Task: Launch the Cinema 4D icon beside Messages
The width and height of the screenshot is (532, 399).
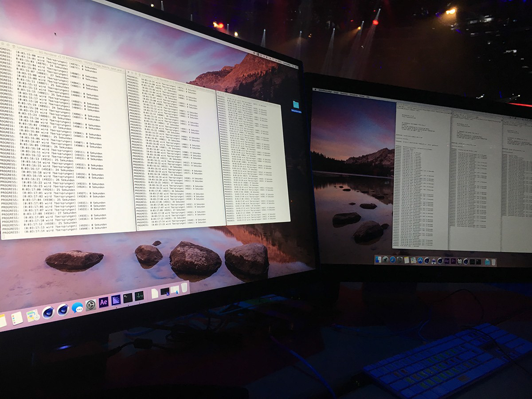Action: coord(63,310)
